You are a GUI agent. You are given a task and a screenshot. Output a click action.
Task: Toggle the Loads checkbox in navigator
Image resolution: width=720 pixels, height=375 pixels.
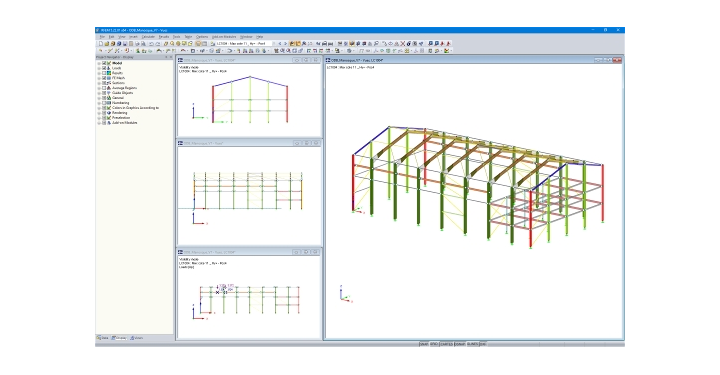pyautogui.click(x=104, y=68)
